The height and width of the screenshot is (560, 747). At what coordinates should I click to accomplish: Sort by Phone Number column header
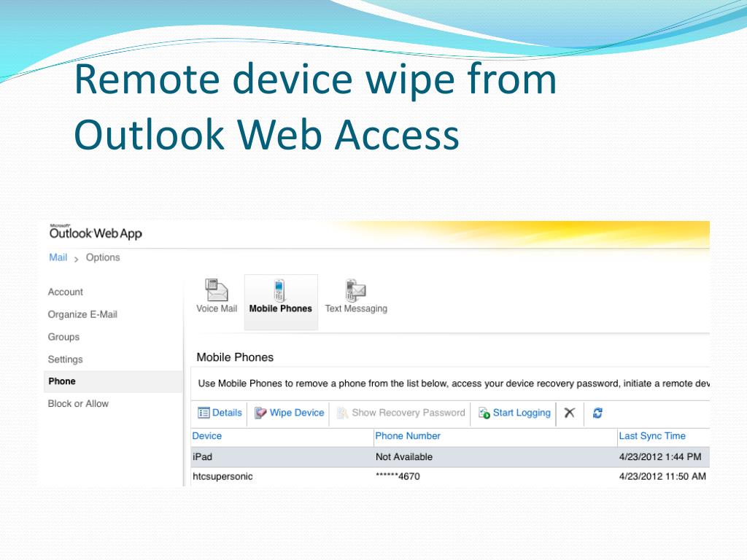[408, 436]
